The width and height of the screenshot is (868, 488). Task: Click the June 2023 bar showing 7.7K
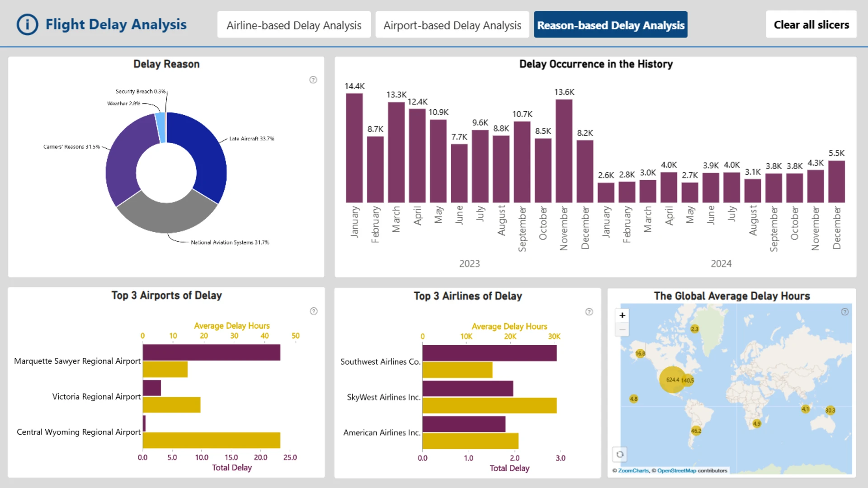pyautogui.click(x=459, y=173)
